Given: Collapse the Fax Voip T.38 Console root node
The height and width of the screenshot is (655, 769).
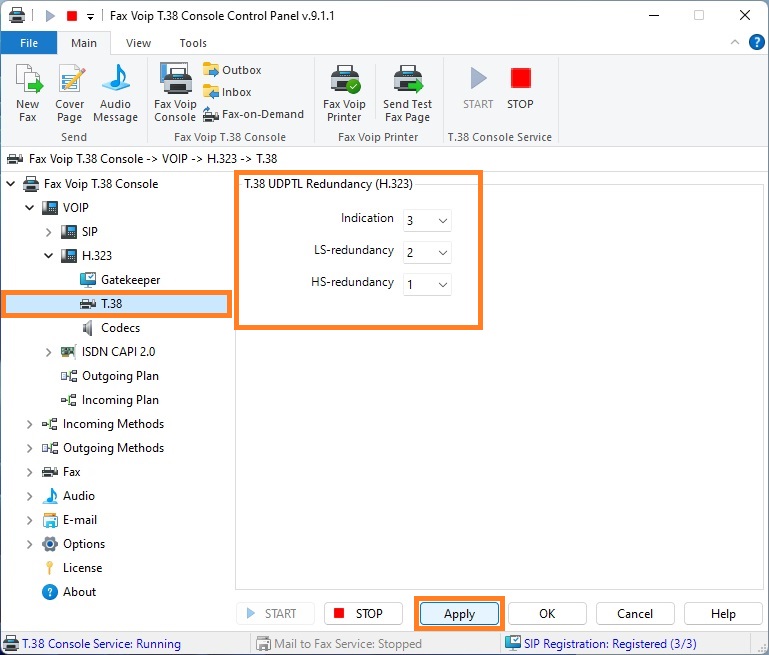Looking at the screenshot, I should tap(11, 184).
